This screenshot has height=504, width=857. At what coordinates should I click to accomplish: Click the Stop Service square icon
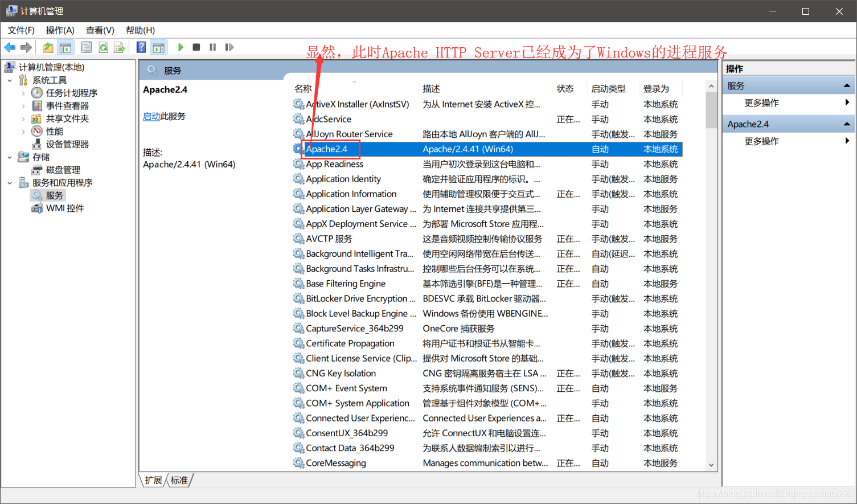click(x=196, y=47)
